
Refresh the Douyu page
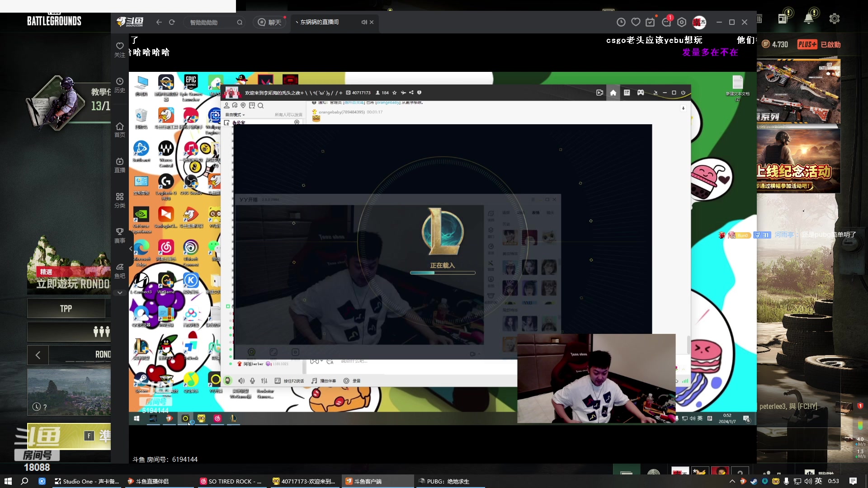pos(172,22)
